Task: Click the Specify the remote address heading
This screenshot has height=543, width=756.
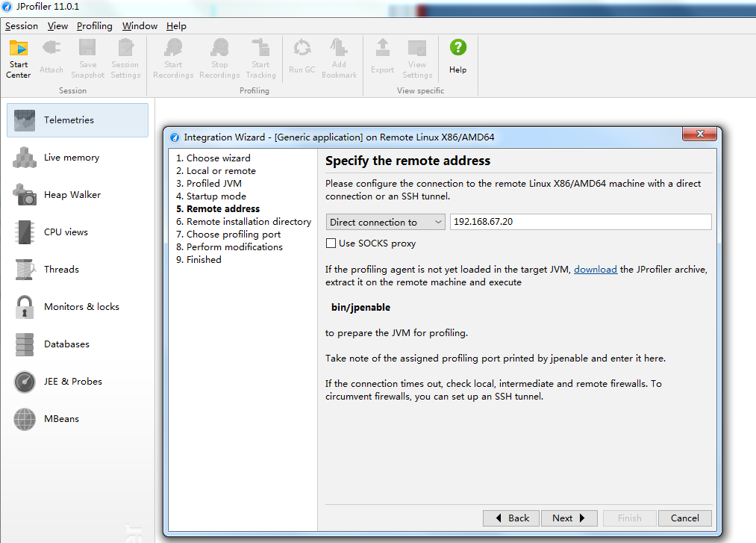Action: point(408,161)
